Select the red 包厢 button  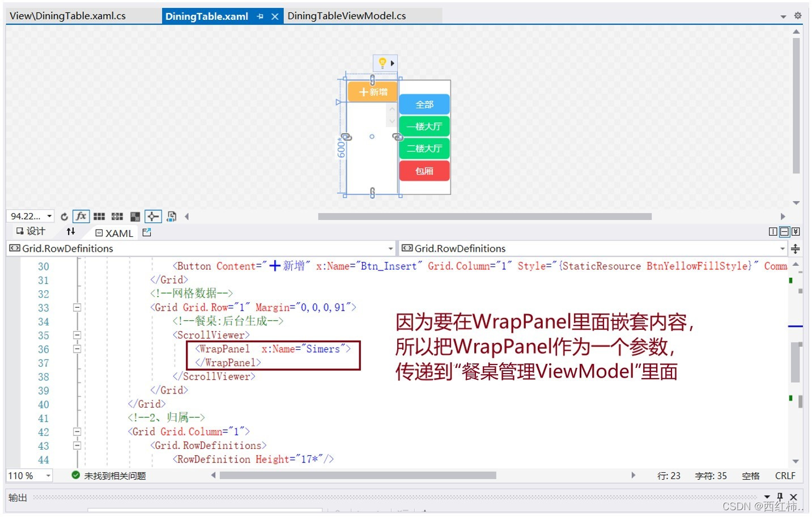coord(424,171)
